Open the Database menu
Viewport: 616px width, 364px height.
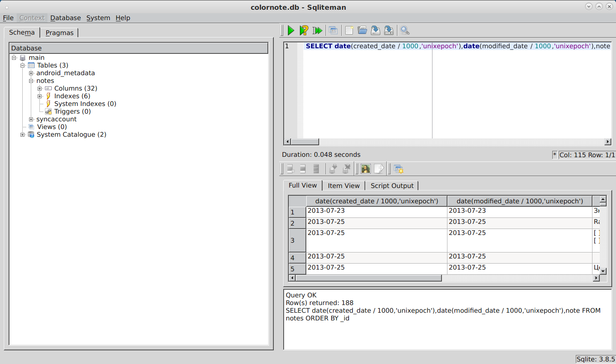point(65,18)
